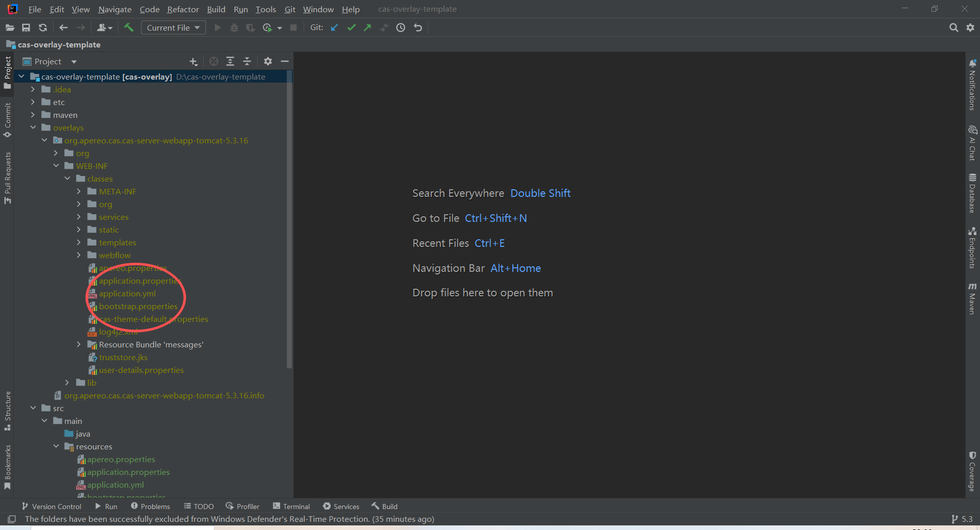Select application.yml in overlays classes
The width and height of the screenshot is (980, 530).
(x=127, y=293)
